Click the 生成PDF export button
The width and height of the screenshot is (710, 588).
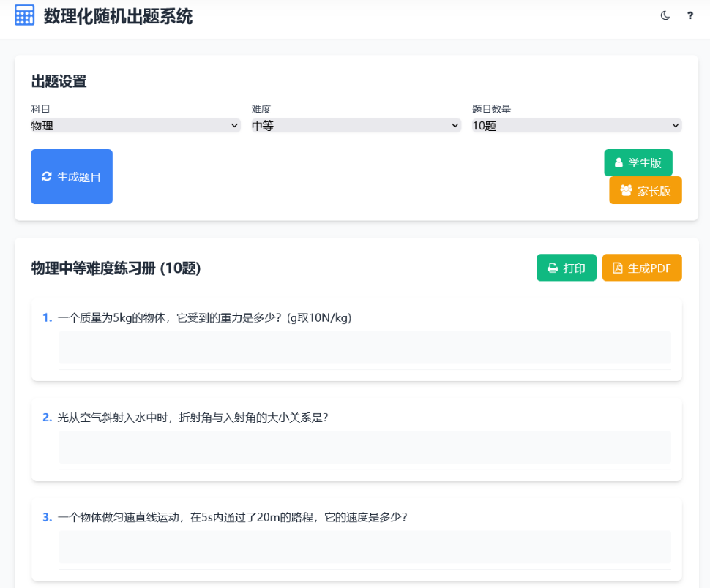coord(641,267)
